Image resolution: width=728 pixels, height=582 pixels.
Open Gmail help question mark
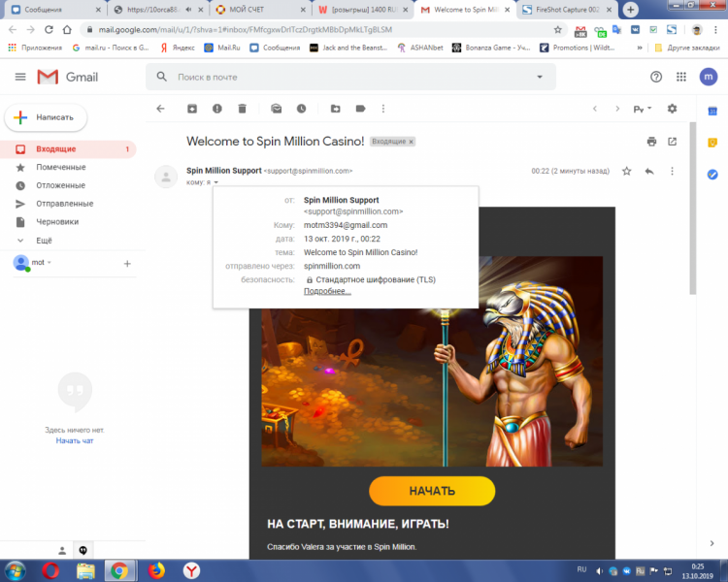[656, 77]
